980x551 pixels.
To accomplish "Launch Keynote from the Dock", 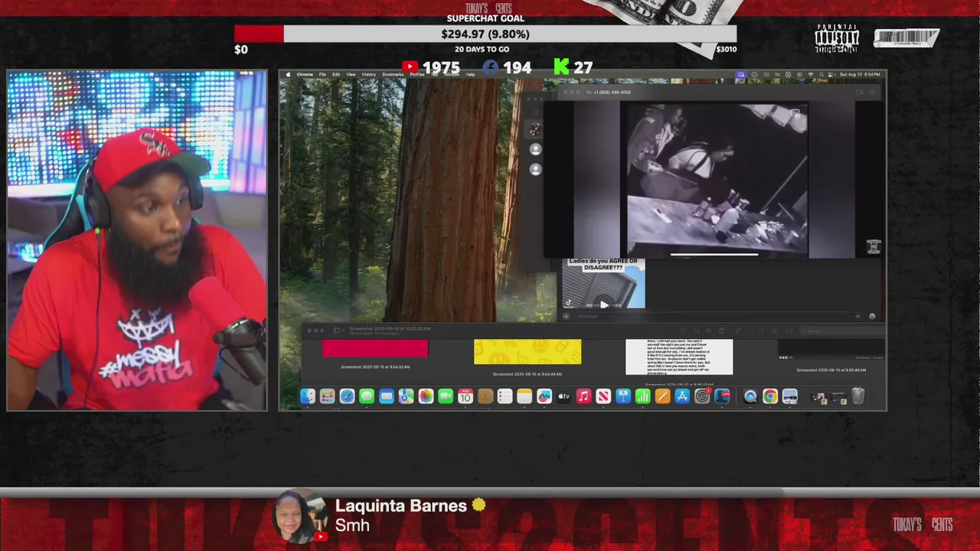I will (623, 396).
